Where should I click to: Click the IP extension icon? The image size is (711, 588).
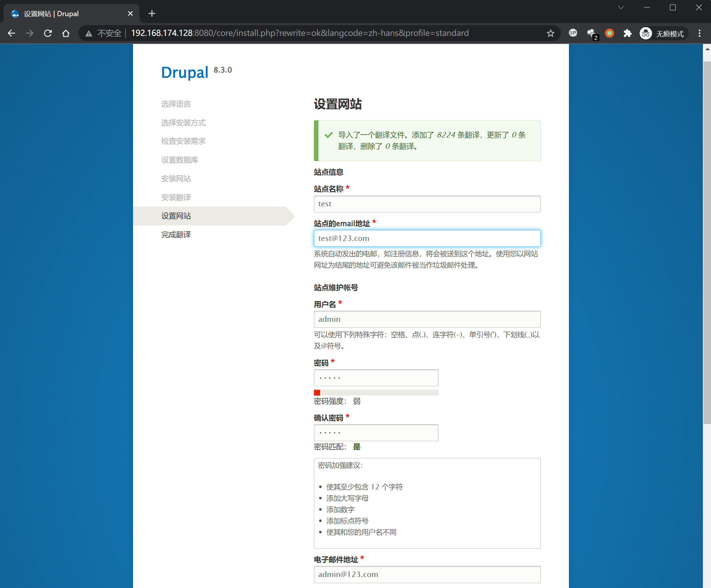coord(573,33)
